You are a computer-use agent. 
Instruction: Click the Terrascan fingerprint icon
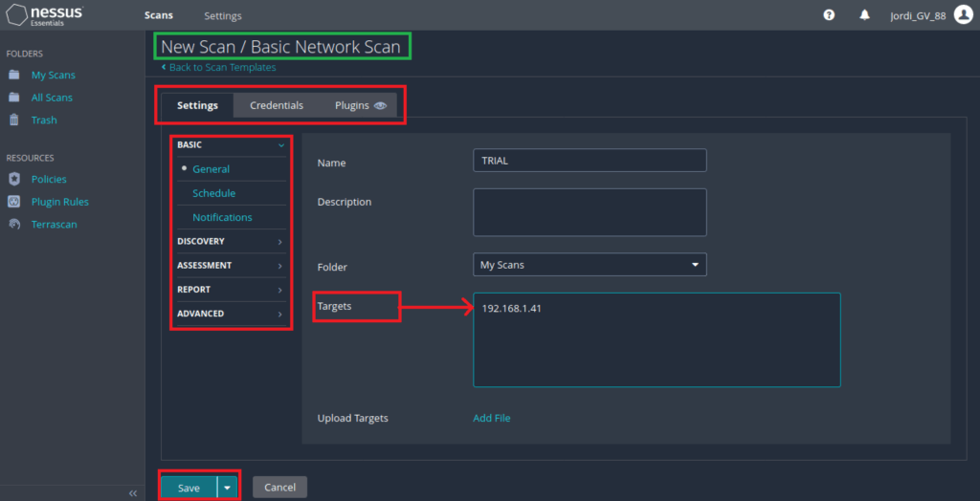click(13, 225)
